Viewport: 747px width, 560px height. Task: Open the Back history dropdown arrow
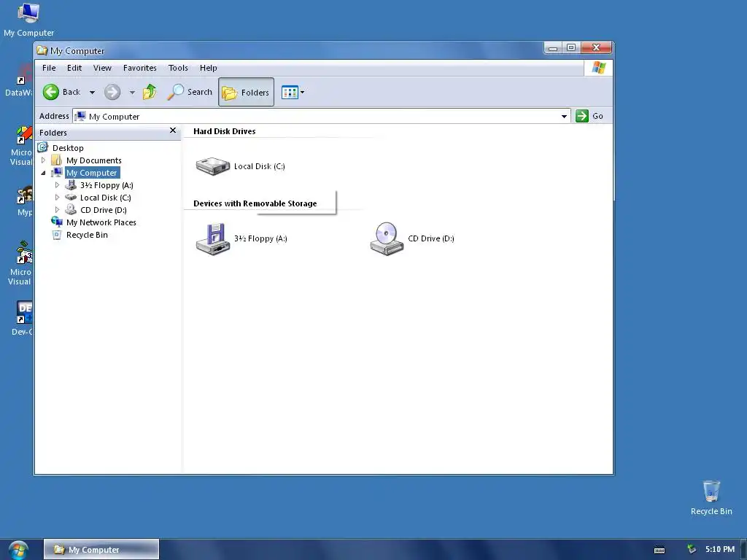[x=93, y=93]
